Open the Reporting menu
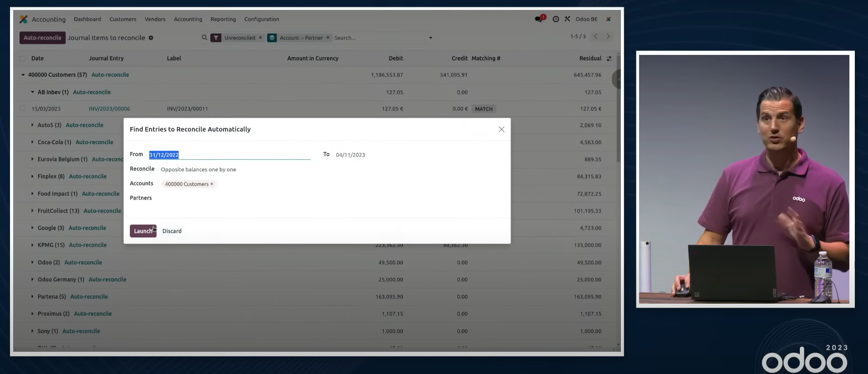The height and width of the screenshot is (374, 868). click(223, 19)
